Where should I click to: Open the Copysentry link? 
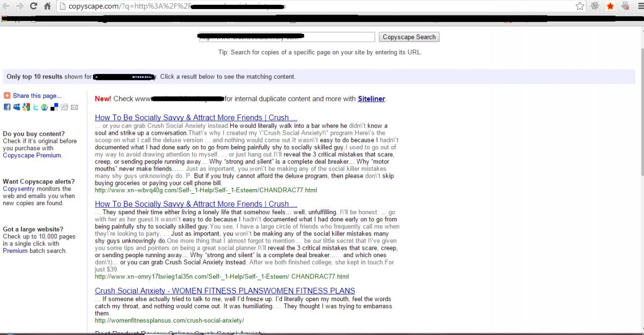click(18, 189)
